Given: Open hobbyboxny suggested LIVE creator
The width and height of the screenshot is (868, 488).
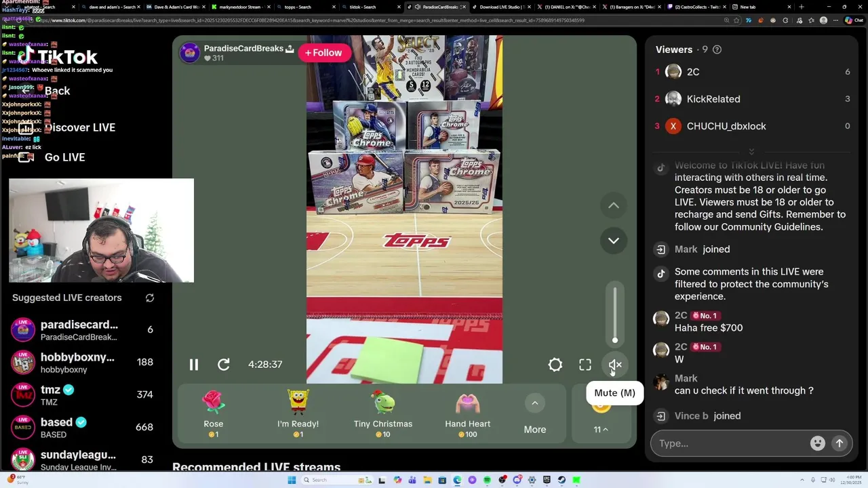Looking at the screenshot, I should [x=83, y=363].
